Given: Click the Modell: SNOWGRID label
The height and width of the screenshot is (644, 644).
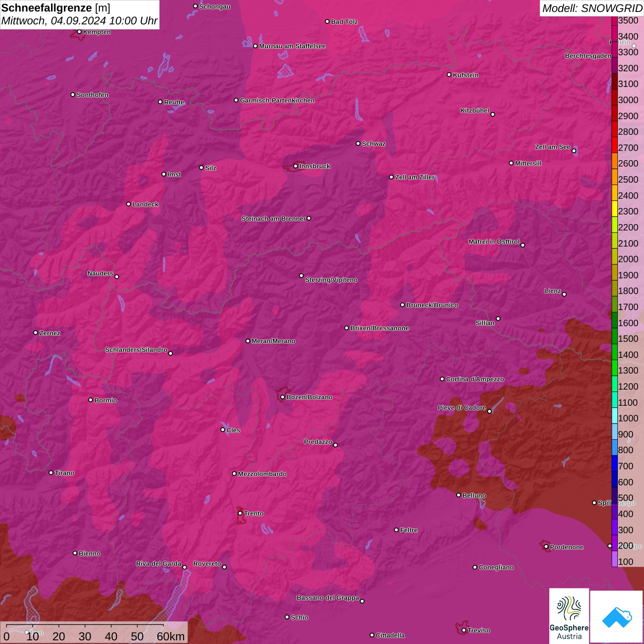Looking at the screenshot, I should tap(592, 8).
